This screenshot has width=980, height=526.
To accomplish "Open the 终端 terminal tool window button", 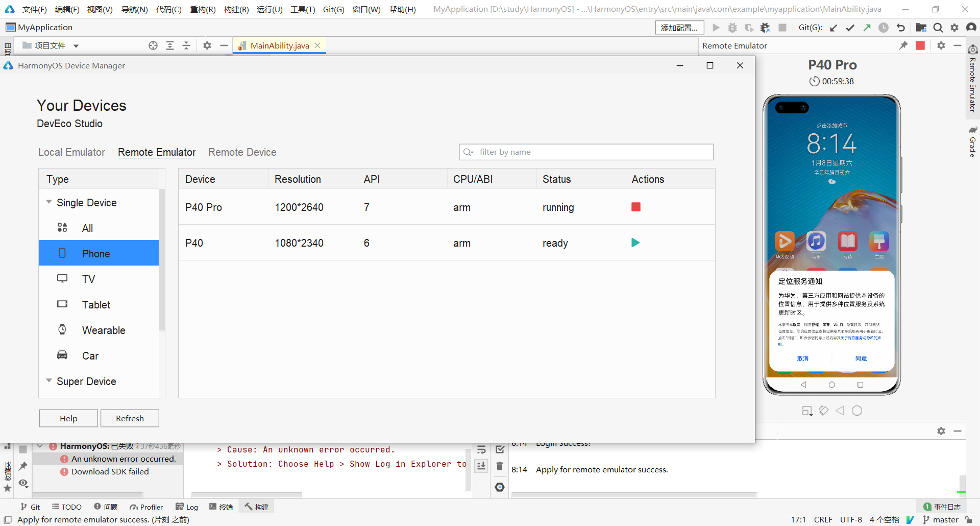I will tap(221, 507).
